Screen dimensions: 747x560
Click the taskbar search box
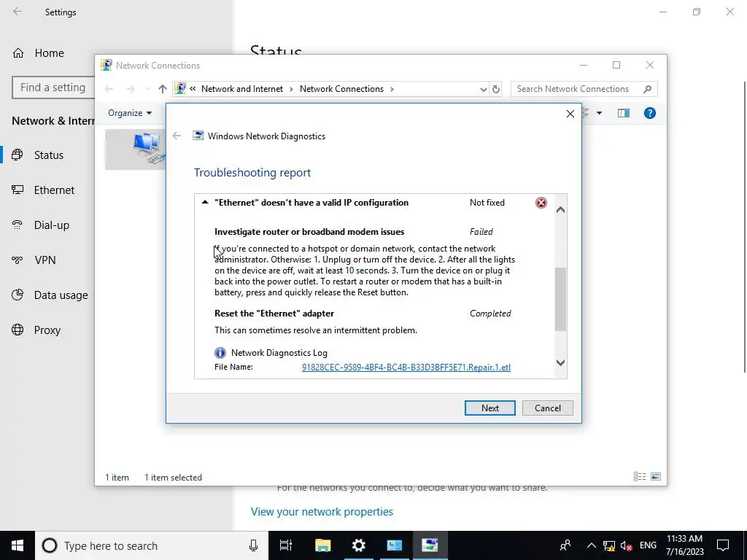coord(152,545)
